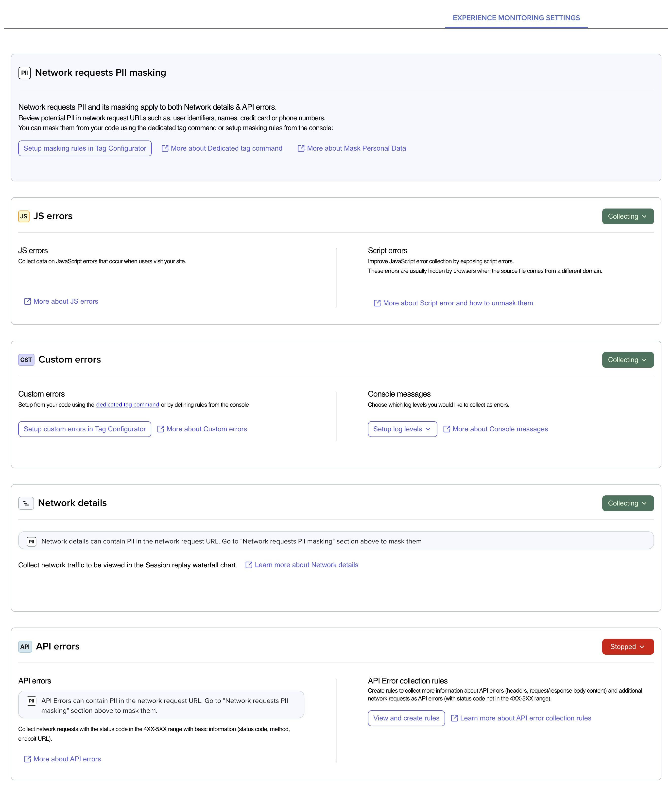The image size is (672, 786).
Task: Open the Experience Monitoring Settings tab
Action: pyautogui.click(x=516, y=18)
